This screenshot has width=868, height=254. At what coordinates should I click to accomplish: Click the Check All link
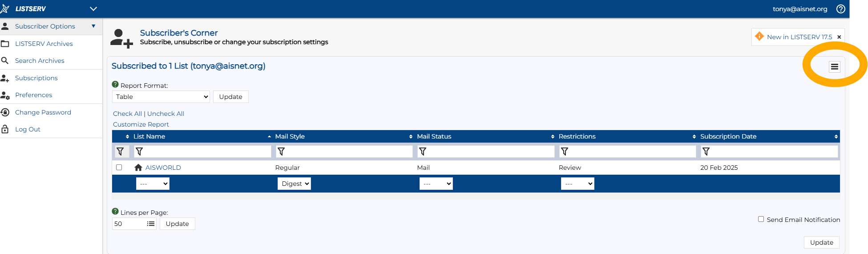coord(127,114)
